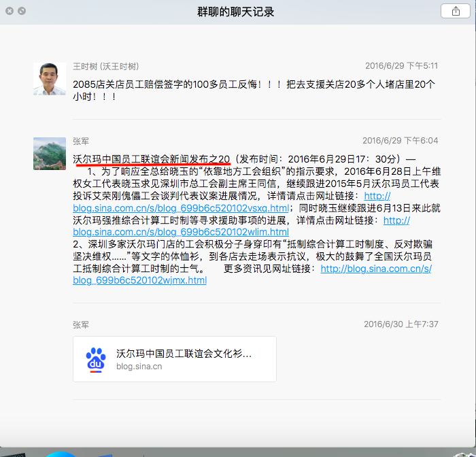Image resolution: width=476 pixels, height=457 pixels.
Task: Click the 2016/6/29 下午6:04 timestamp
Action: pos(400,141)
